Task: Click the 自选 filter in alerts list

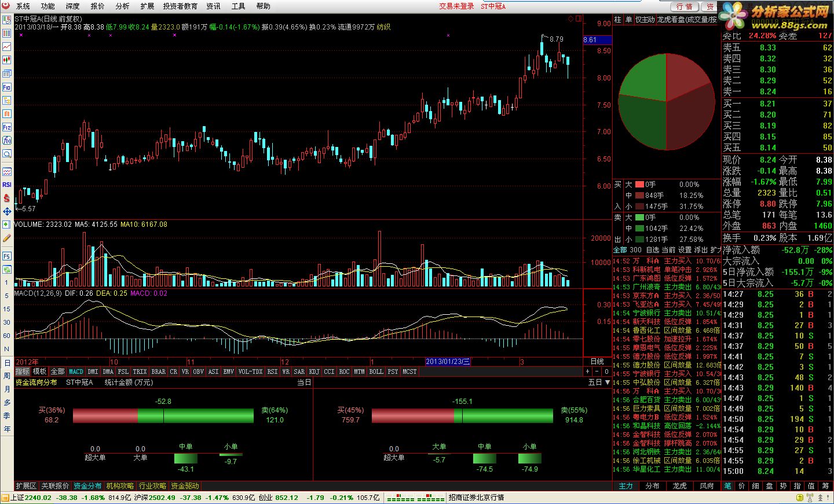Action: point(653,250)
